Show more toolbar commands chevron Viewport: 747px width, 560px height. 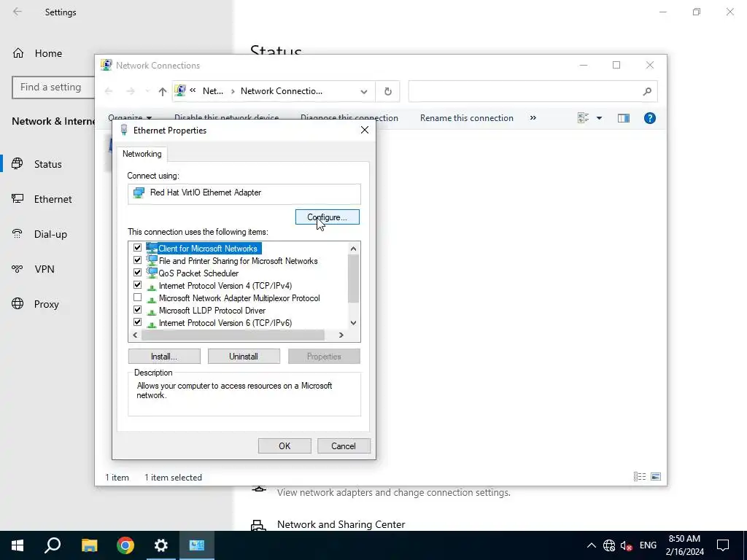click(533, 117)
